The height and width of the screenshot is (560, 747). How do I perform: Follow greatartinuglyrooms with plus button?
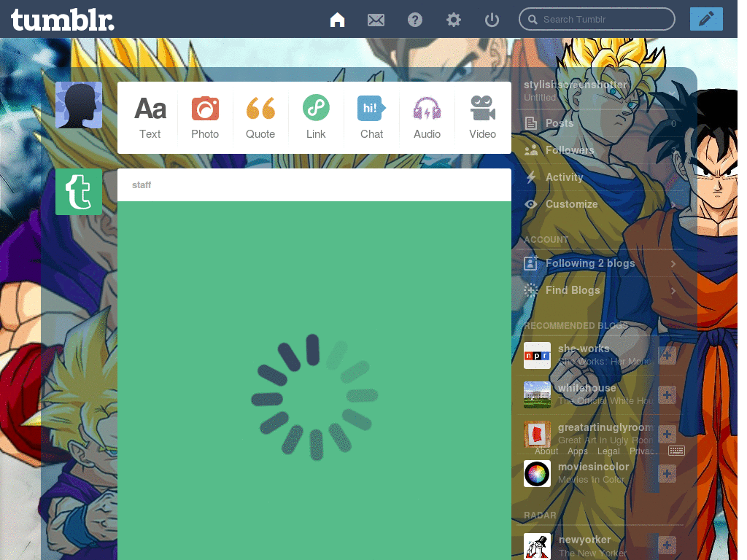[667, 435]
